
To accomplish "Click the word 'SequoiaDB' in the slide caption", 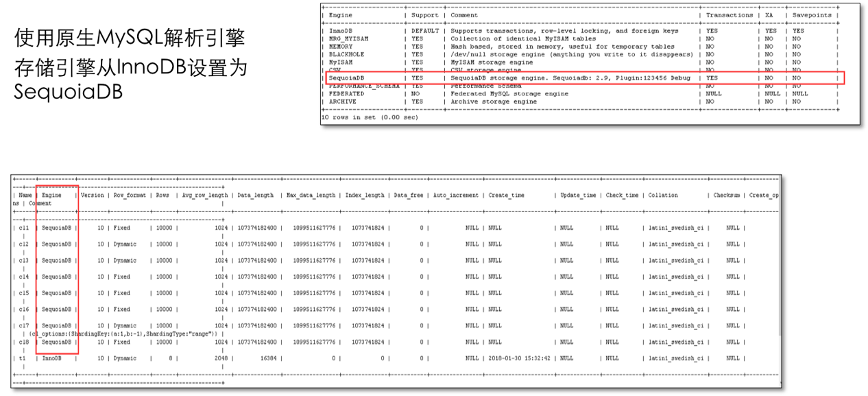I will (x=68, y=93).
